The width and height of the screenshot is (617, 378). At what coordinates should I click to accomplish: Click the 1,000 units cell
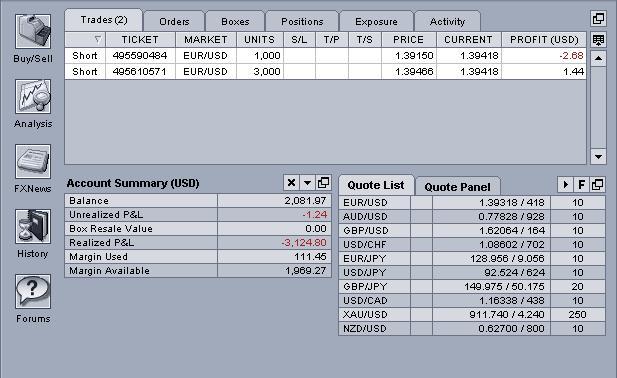260,55
